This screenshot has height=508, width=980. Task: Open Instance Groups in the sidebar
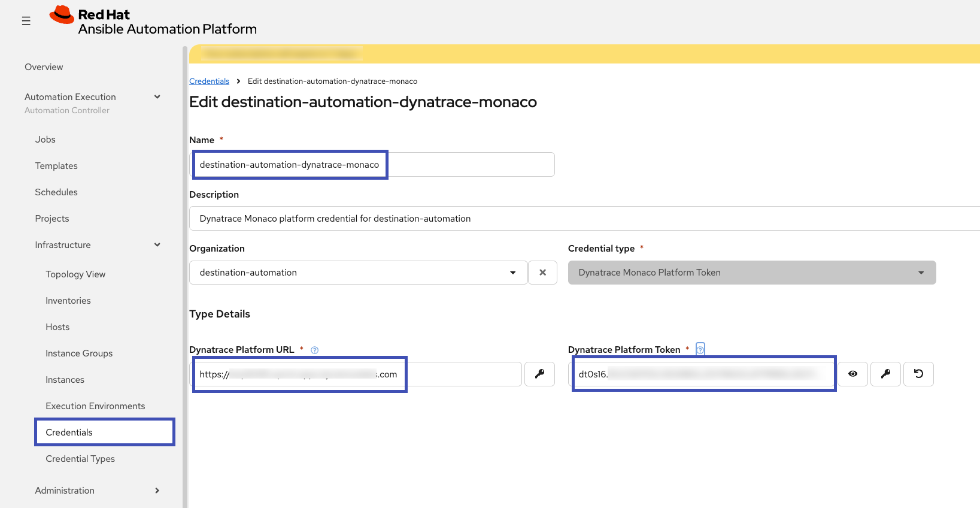79,353
